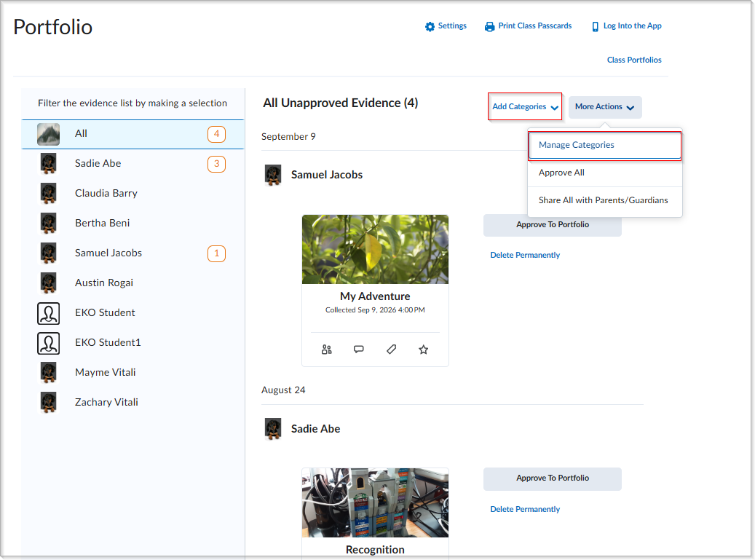Click the More Actions chevron arrow
The height and width of the screenshot is (560, 755).
[631, 108]
